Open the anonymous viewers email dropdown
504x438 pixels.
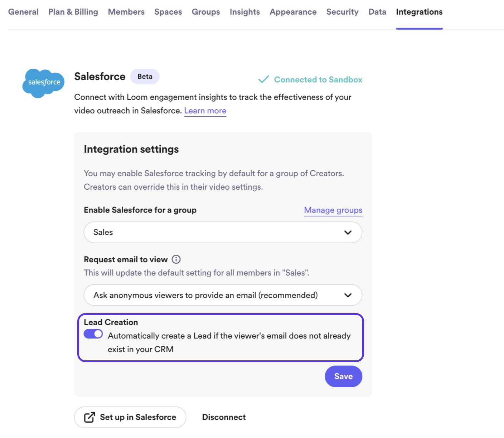[x=223, y=295]
